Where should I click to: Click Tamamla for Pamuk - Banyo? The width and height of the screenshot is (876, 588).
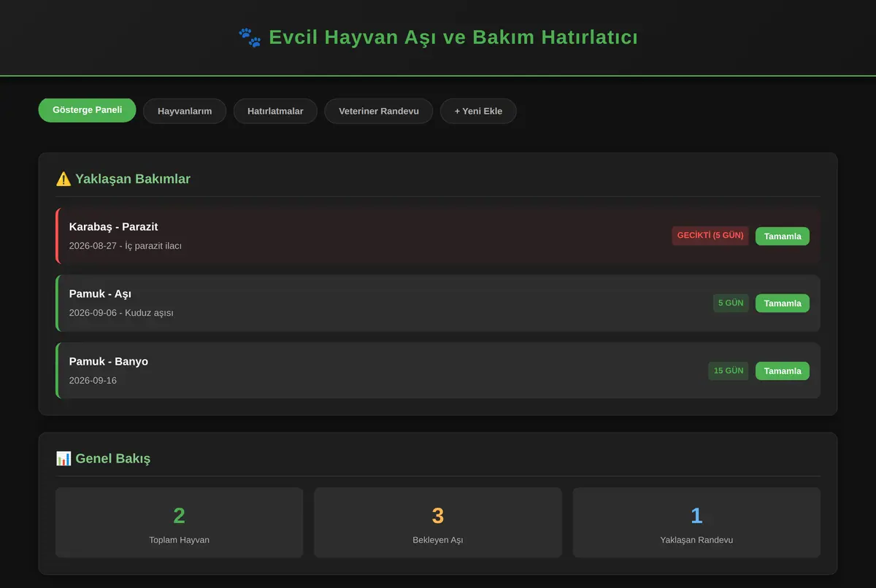click(782, 371)
